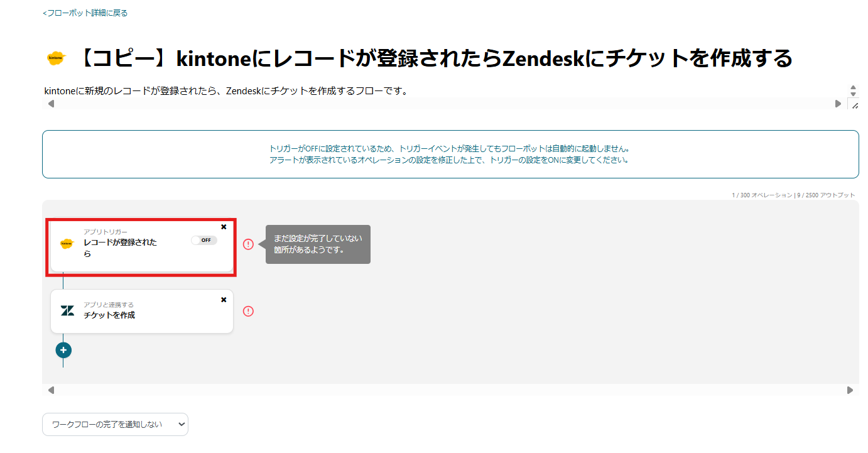Click the アプリと連携する label
Screen dimensions: 868x453
[109, 305]
